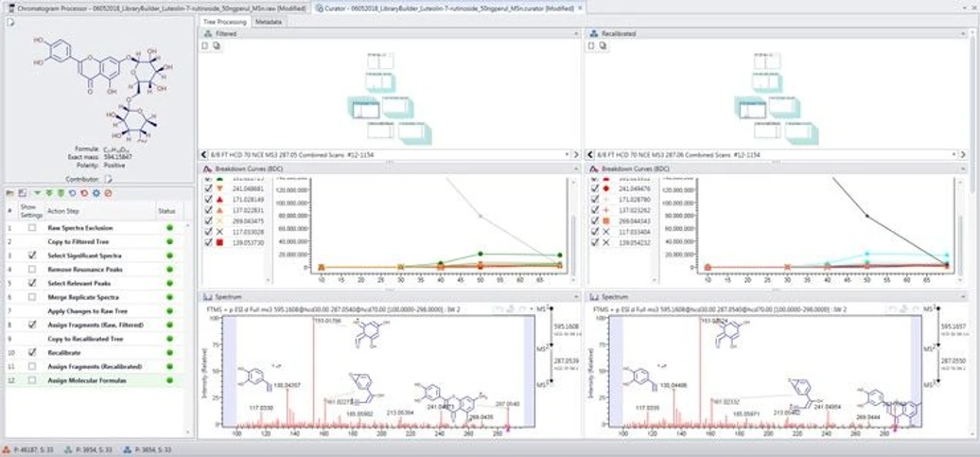Click the Status column header
The image size is (980, 457).
[x=166, y=211]
